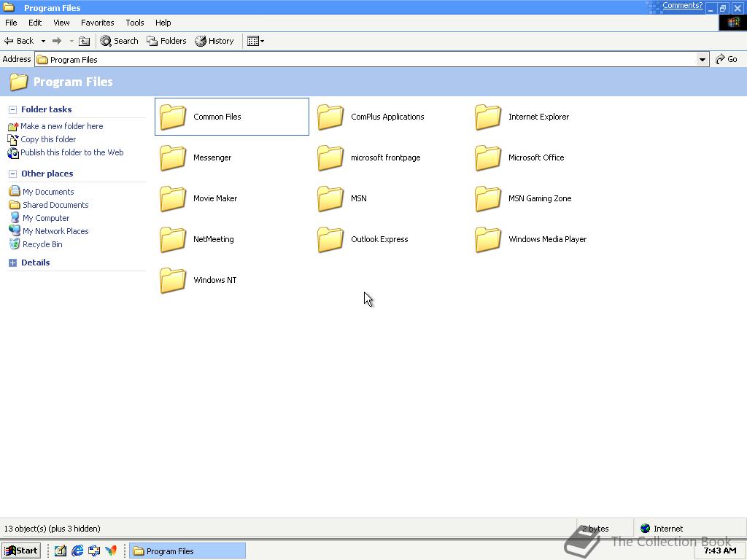
Task: Open the Common Files folder icon
Action: coord(172,117)
